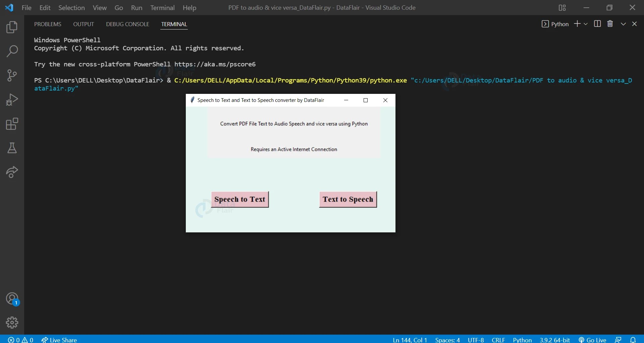
Task: Open the new terminal profile dropdown
Action: tap(586, 23)
